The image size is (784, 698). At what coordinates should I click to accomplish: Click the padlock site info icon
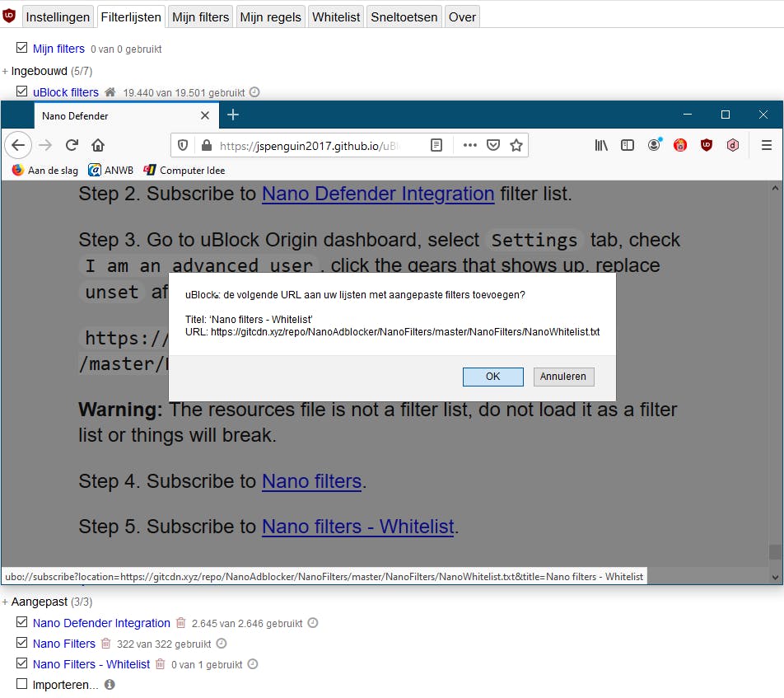pos(207,146)
